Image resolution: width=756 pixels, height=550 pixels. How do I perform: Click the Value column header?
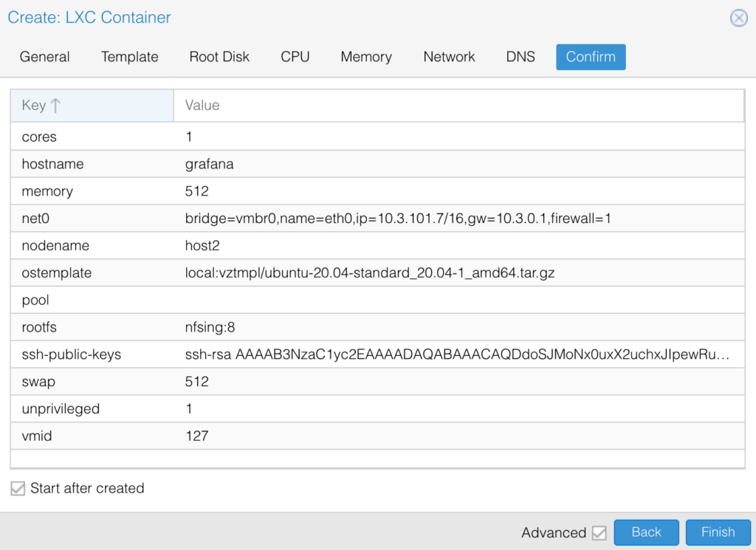458,105
